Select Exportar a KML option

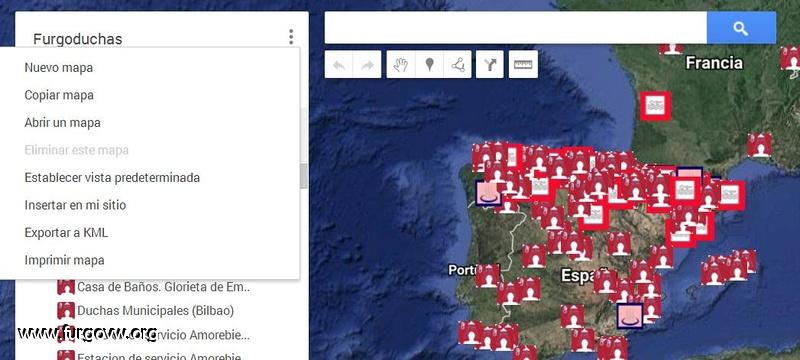[66, 233]
